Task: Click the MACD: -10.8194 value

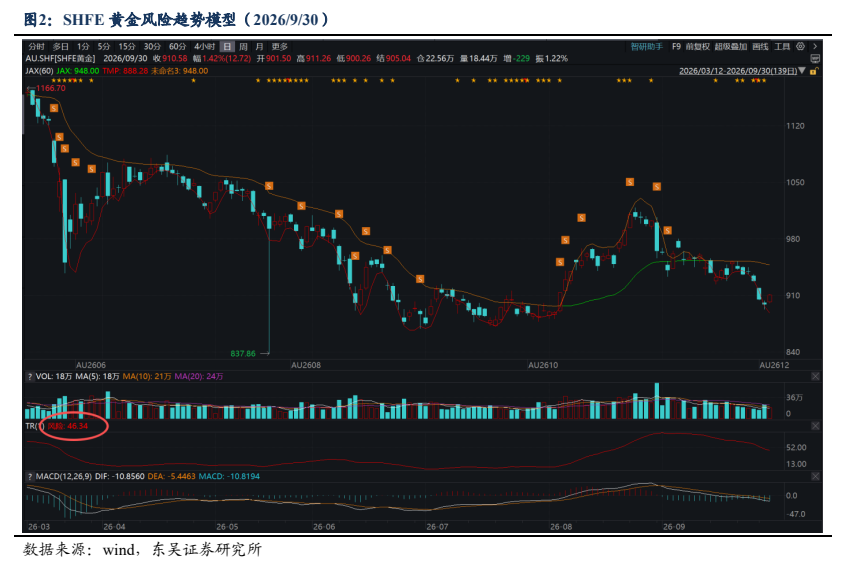Action: [229, 476]
